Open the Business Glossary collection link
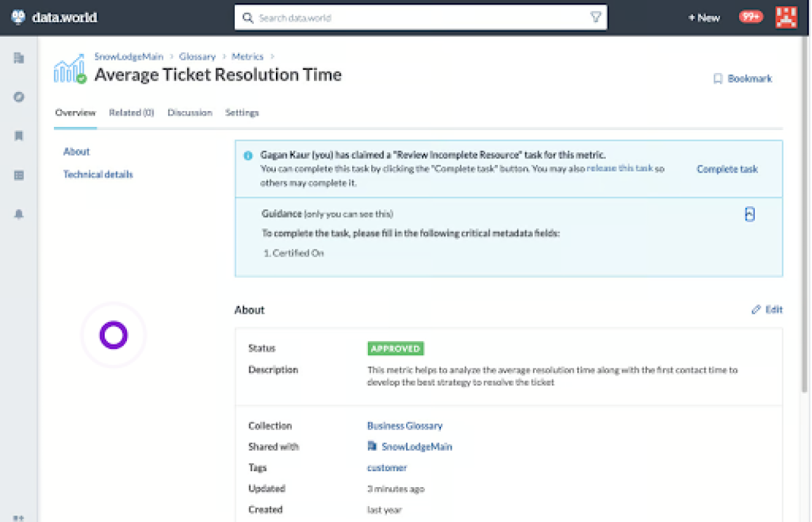 coord(405,426)
